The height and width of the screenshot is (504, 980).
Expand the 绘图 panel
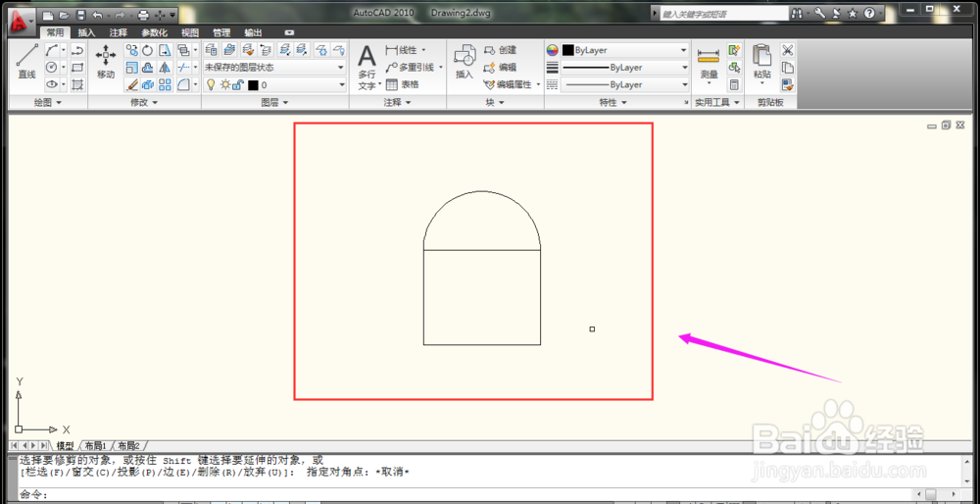[48, 103]
